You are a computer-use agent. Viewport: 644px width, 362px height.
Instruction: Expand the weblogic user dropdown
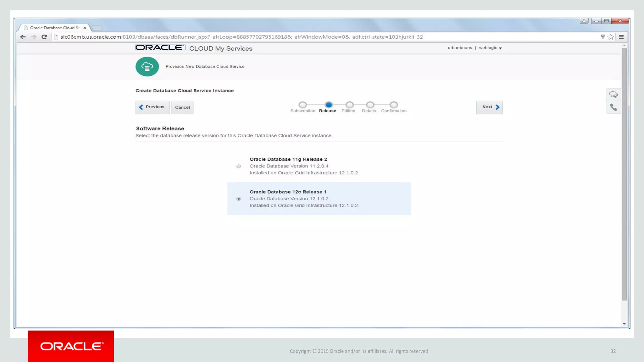pos(490,48)
